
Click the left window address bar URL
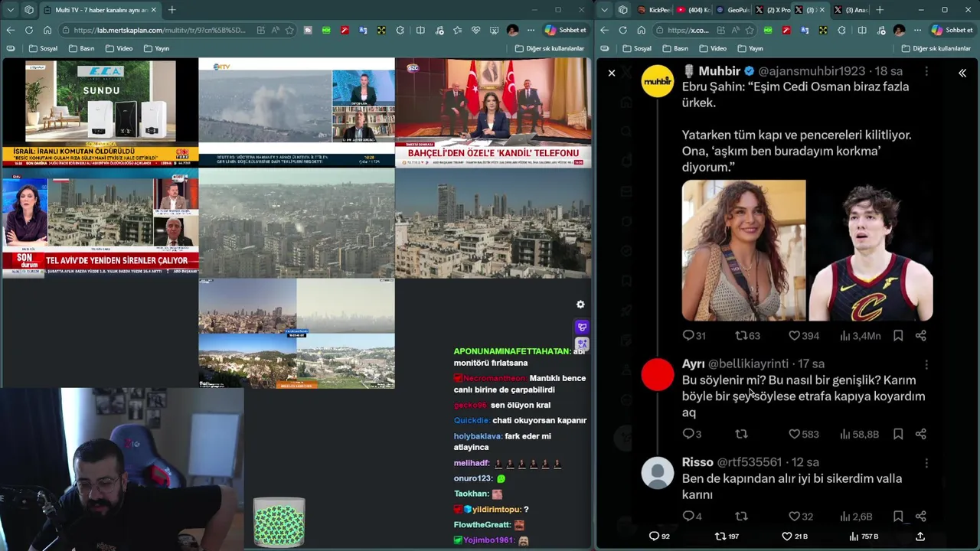tap(160, 30)
